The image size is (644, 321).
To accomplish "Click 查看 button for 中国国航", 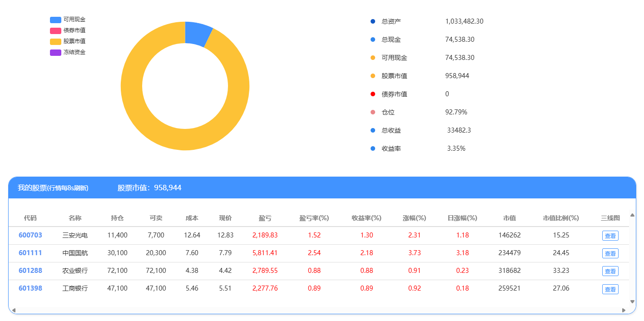I will click(x=610, y=253).
